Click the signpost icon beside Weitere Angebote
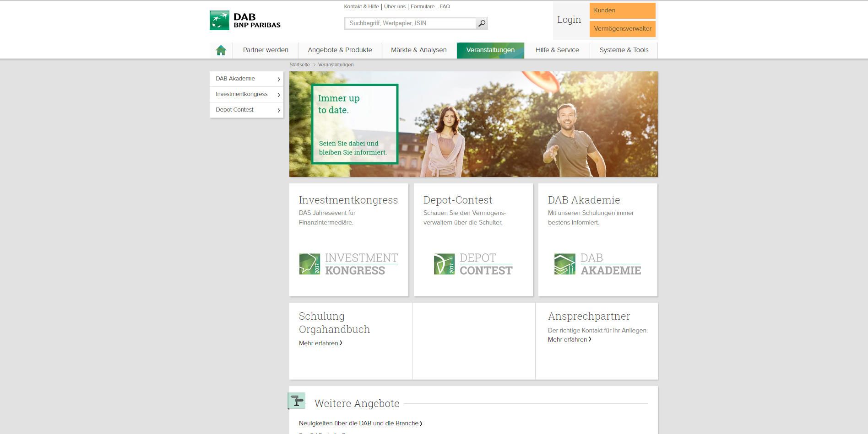 (x=297, y=401)
